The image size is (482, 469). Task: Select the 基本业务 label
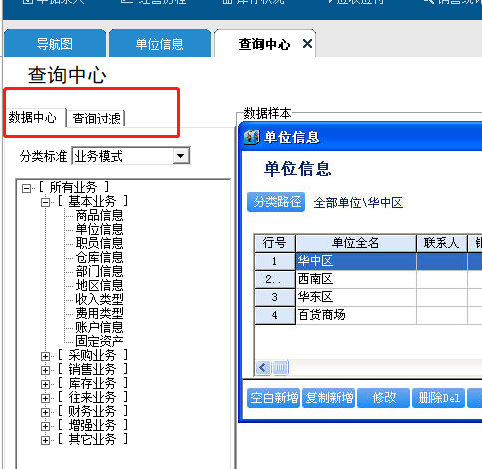point(93,201)
